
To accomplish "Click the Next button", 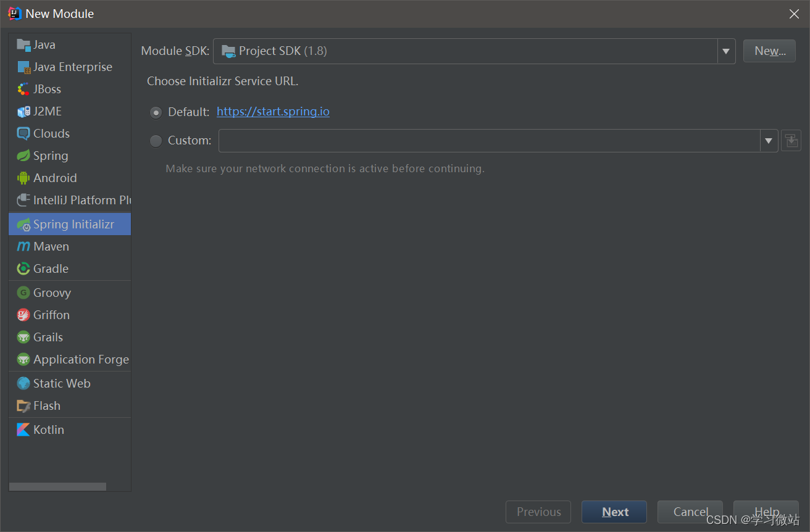I will (614, 512).
